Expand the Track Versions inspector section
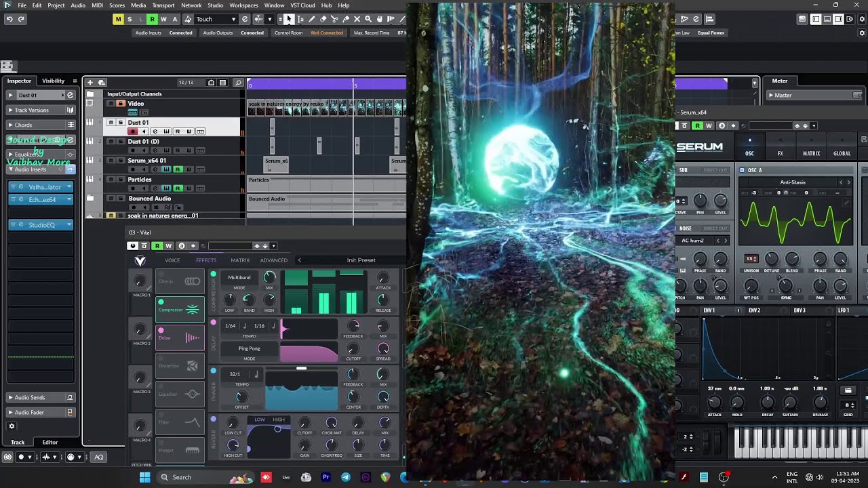Screen dimensions: 868x488 pyautogui.click(x=10, y=110)
